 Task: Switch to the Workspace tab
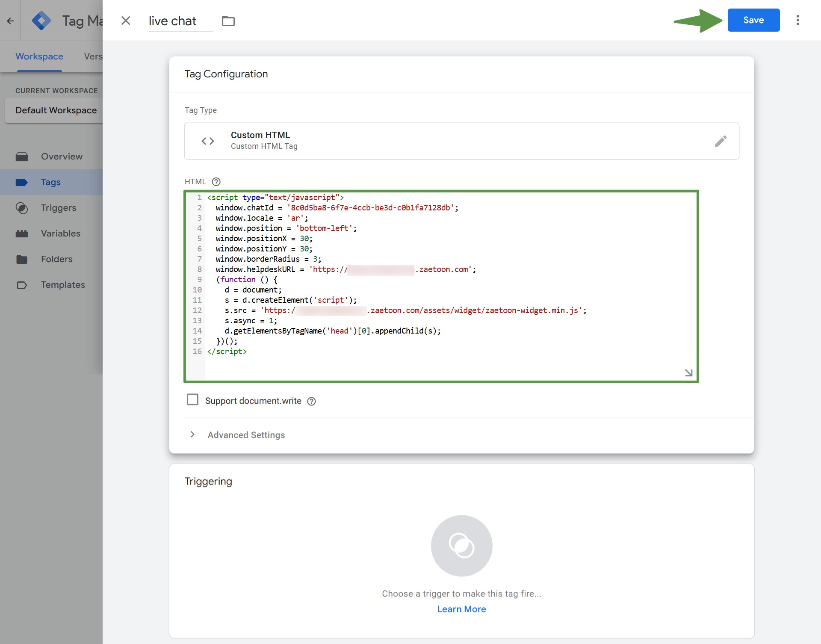tap(39, 56)
